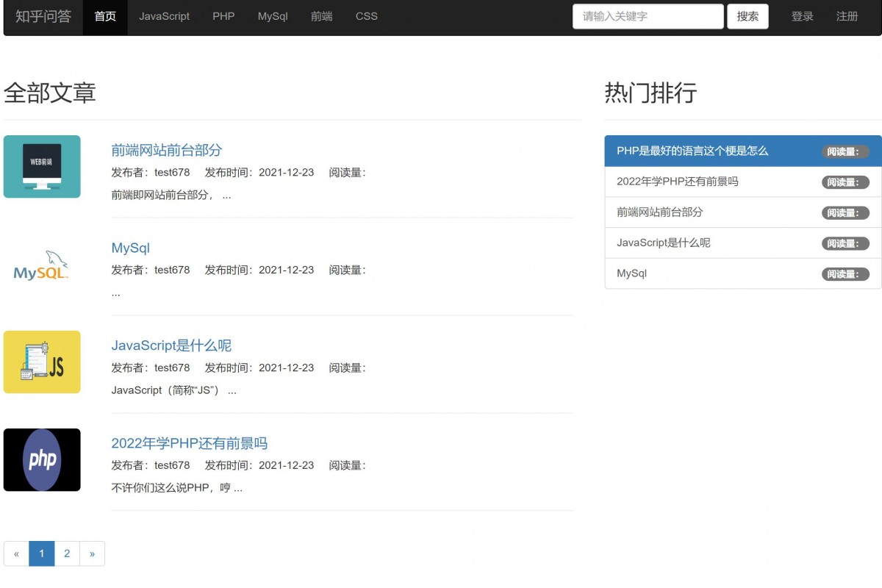
Task: Click the 阅读量 badge beside 前端网站前台部分 ranking
Action: coord(846,212)
